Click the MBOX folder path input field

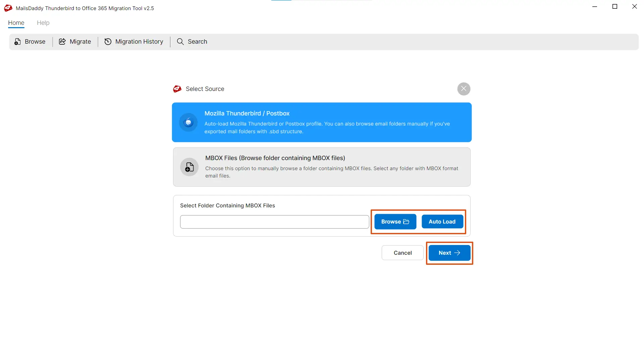[274, 221]
